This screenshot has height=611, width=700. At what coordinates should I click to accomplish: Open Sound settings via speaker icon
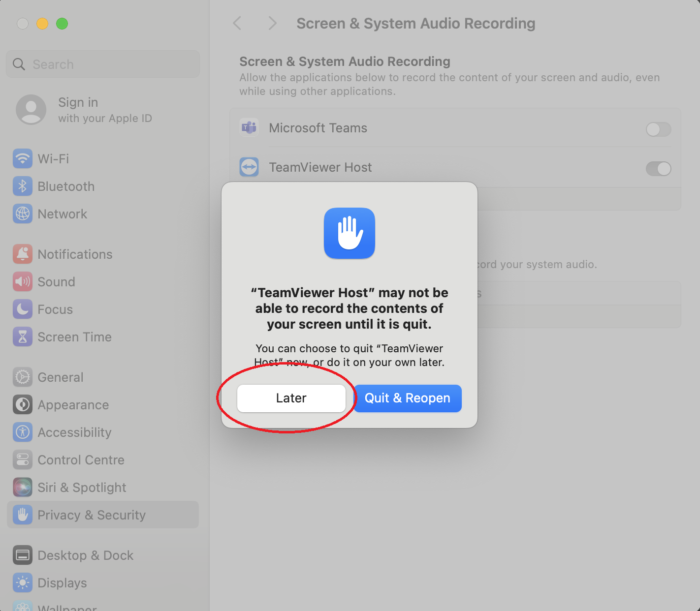point(23,281)
